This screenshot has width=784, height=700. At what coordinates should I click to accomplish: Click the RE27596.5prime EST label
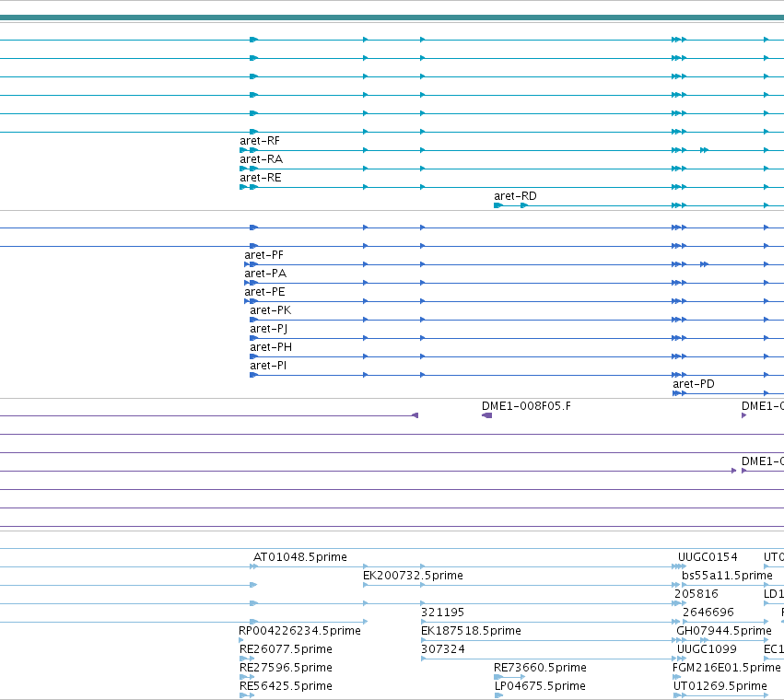(x=286, y=668)
